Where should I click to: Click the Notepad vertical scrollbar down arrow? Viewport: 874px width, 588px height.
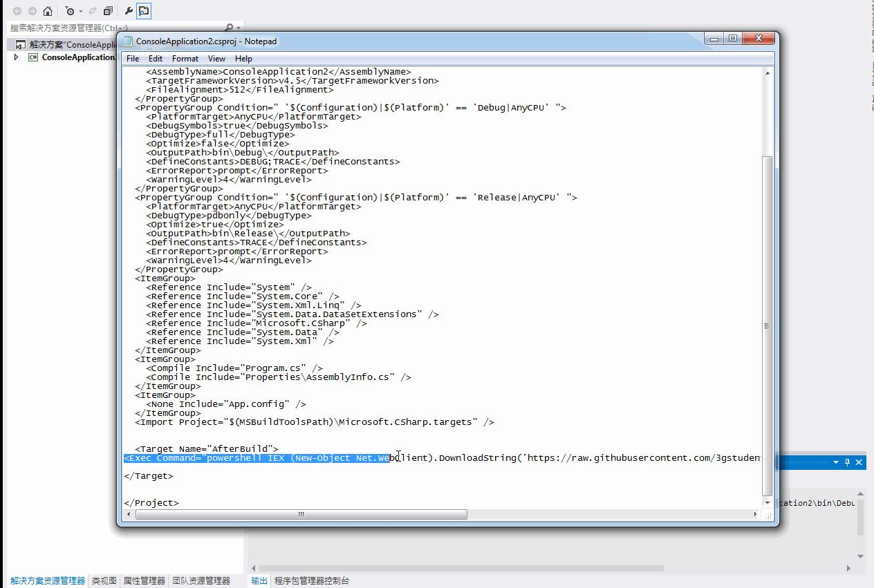(768, 503)
